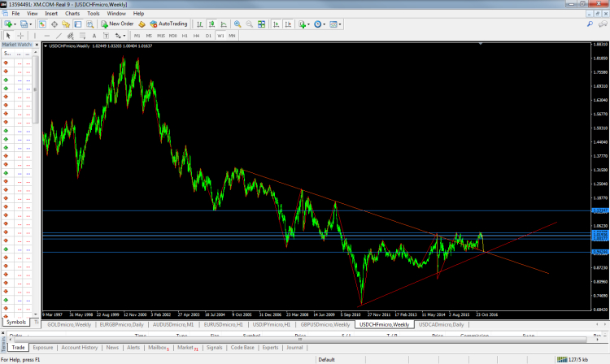Switch chart to Line Chart
610x364 pixels.
point(224,24)
